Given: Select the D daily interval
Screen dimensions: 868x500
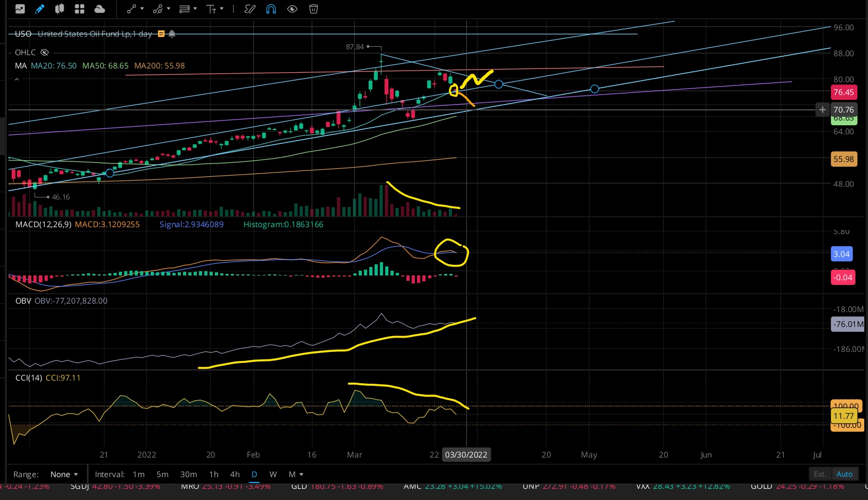Looking at the screenshot, I should point(254,475).
